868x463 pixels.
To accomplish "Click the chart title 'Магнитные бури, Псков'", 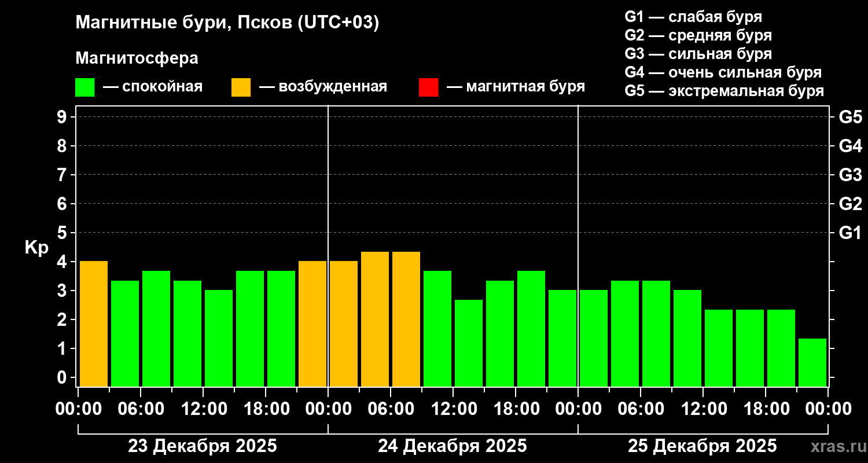I will (227, 23).
